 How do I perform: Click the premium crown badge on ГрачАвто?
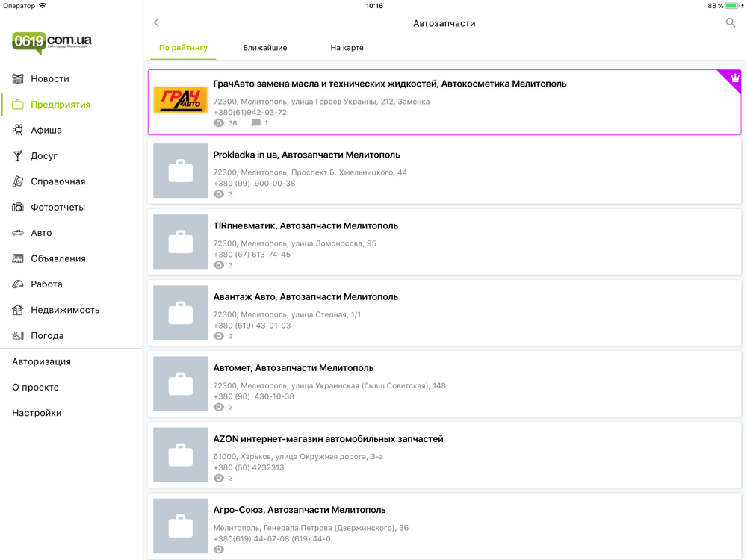(734, 78)
